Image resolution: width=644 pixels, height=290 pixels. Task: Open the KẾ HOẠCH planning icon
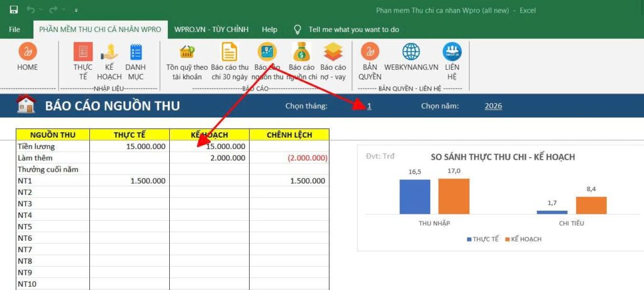click(109, 52)
